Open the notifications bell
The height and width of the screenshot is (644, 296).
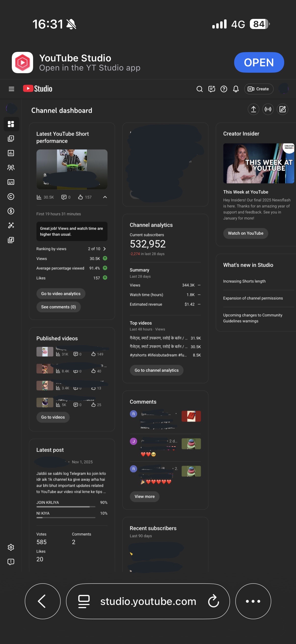tap(236, 89)
